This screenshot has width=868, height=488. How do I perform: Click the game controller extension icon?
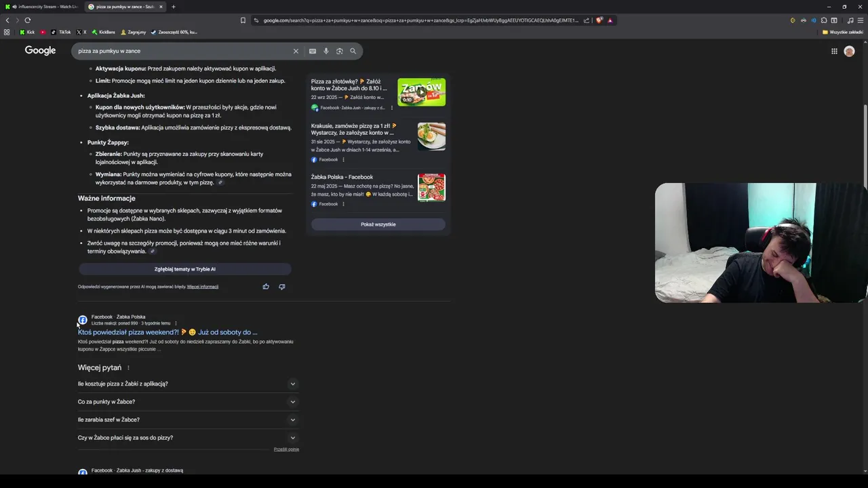coord(804,20)
